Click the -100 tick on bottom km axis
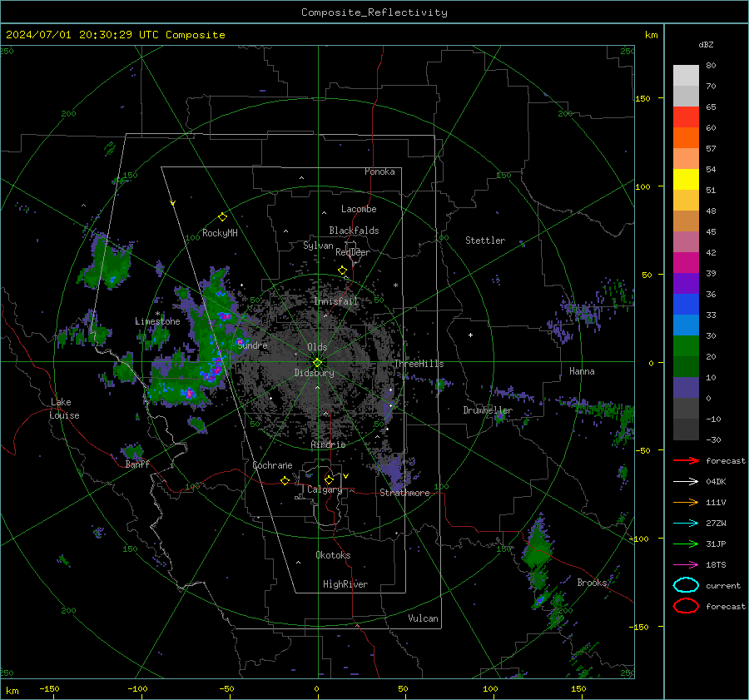Viewport: 749px width, 700px height. coord(137,689)
